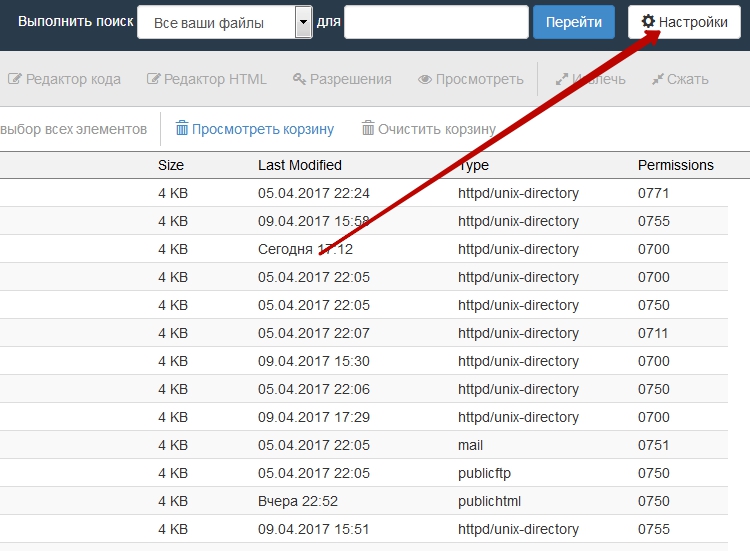
Task: Click trash icon beside Просмотреть корзину
Action: [x=182, y=128]
